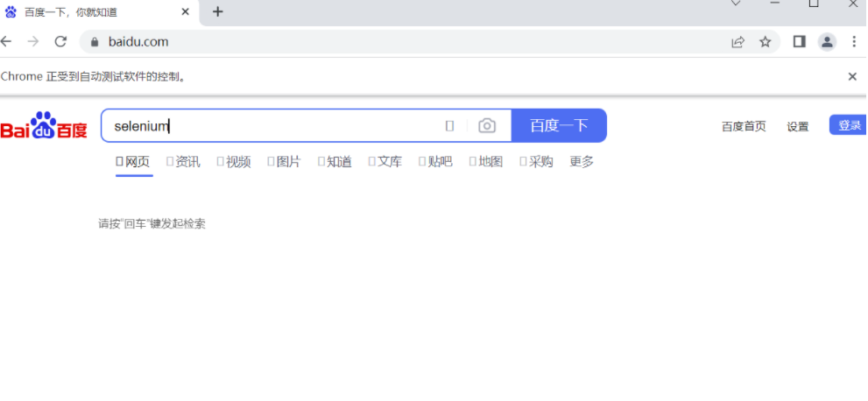This screenshot has height=401, width=868.
Task: Click the 百度一下，你就知道 browser tab
Action: click(x=100, y=12)
